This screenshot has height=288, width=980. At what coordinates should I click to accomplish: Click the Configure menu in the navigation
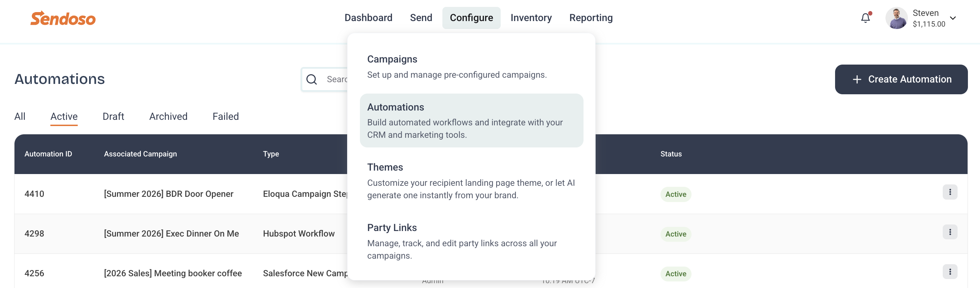click(x=471, y=18)
